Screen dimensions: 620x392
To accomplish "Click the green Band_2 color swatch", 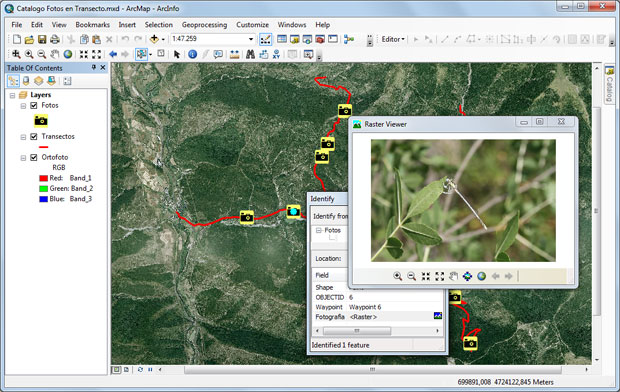I will click(x=43, y=188).
